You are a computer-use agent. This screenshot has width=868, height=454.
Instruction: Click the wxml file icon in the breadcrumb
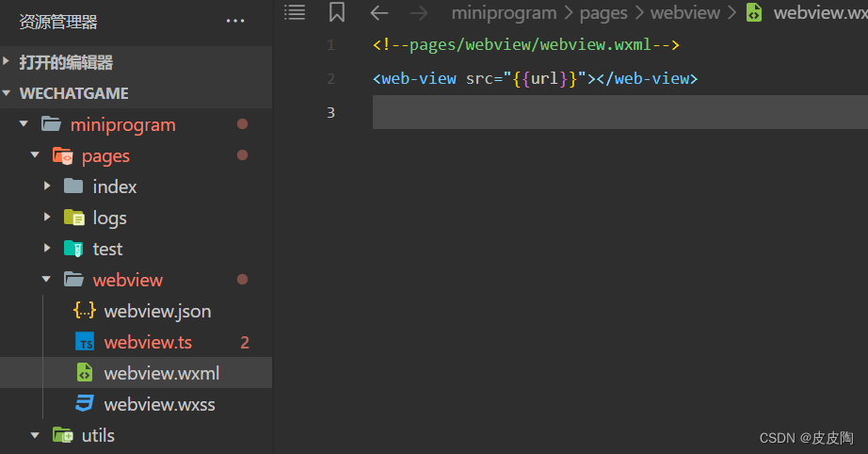point(754,12)
